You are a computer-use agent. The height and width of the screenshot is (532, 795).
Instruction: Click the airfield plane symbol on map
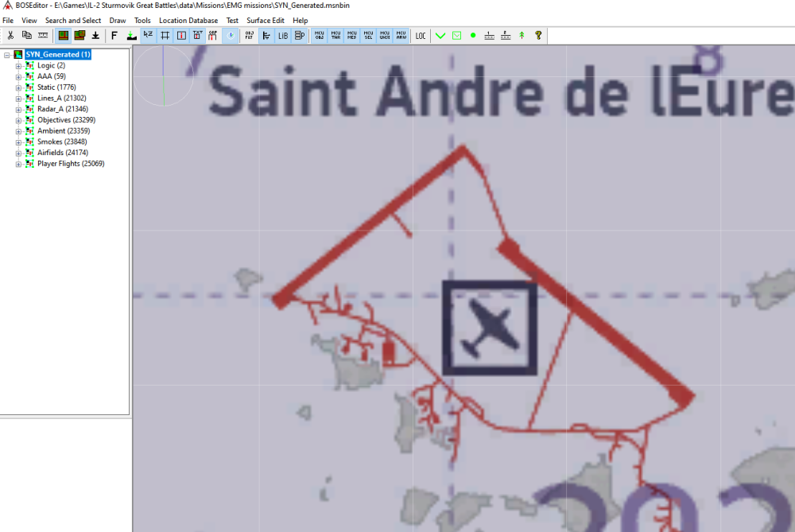[x=490, y=328]
